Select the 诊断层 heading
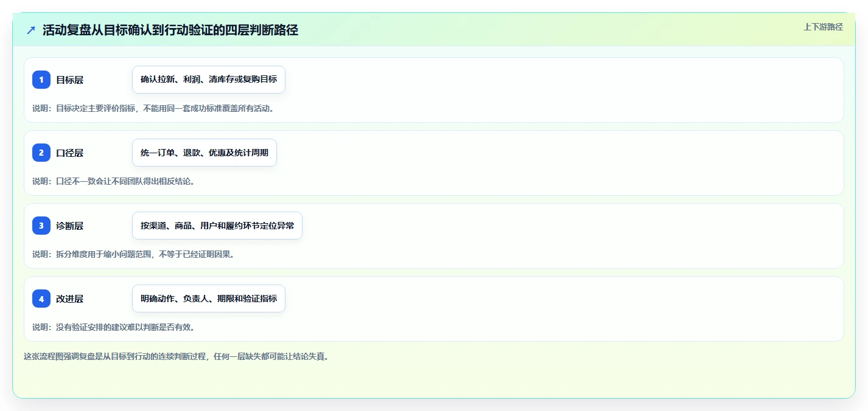 pos(70,226)
